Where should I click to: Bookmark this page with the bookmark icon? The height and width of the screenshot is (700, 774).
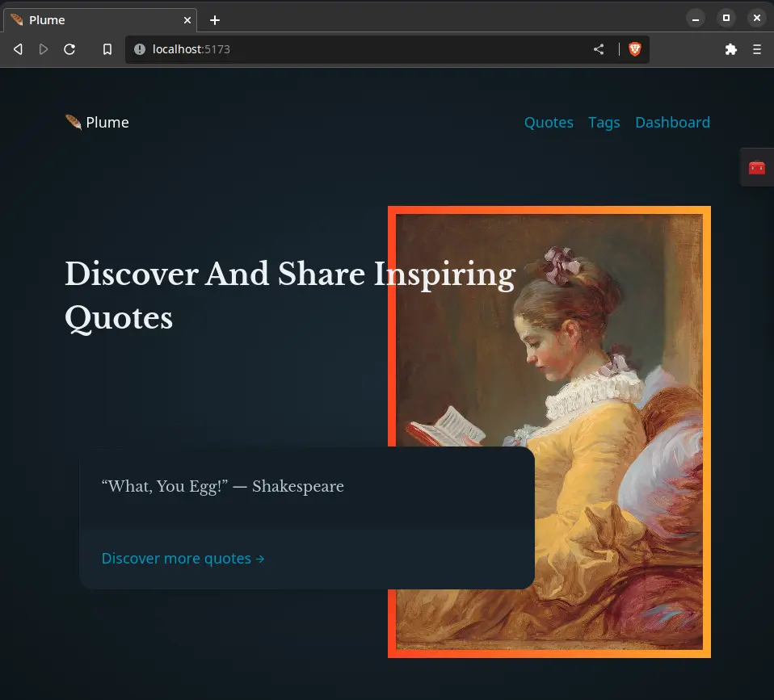107,49
